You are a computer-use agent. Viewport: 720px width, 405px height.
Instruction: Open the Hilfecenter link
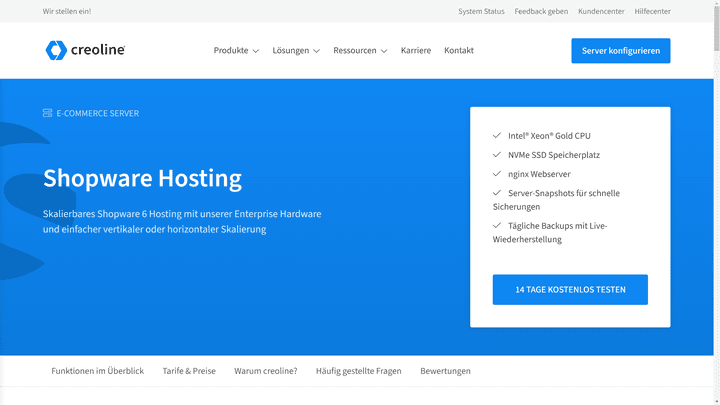[652, 11]
